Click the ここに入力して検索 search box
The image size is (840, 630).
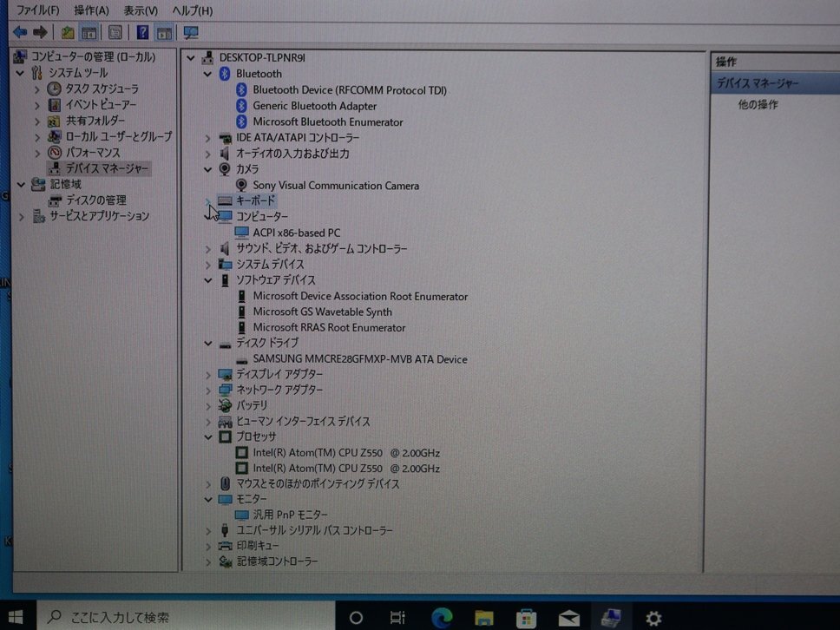186,617
